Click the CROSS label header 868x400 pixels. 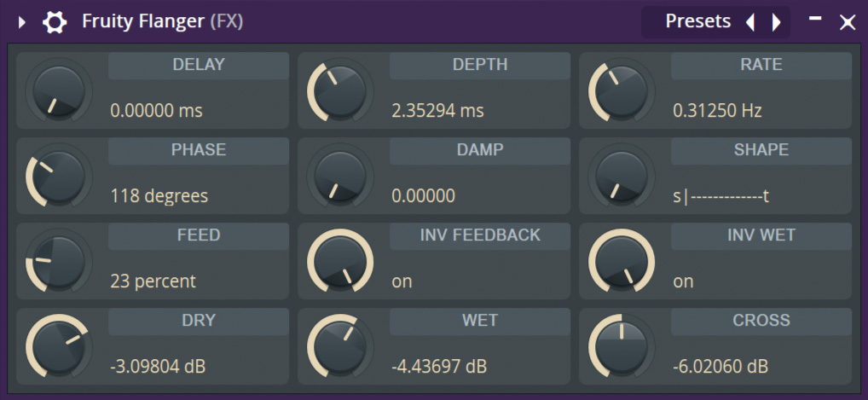pos(761,322)
